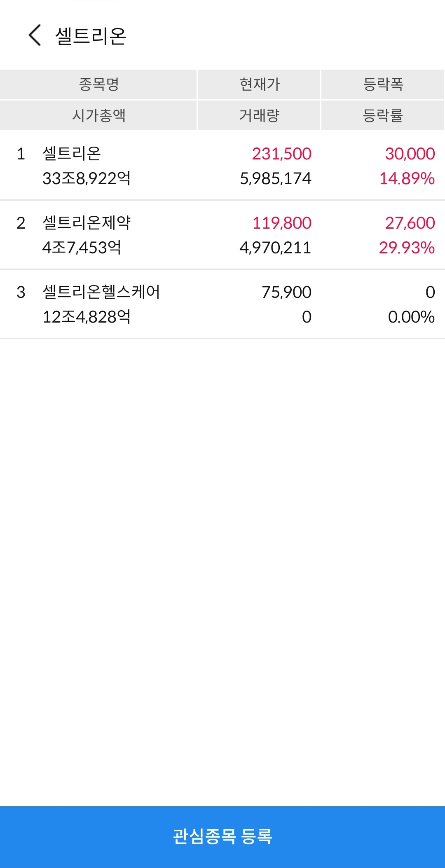Image resolution: width=445 pixels, height=868 pixels.
Task: Sort by 등락폭 column header
Action: point(383,84)
